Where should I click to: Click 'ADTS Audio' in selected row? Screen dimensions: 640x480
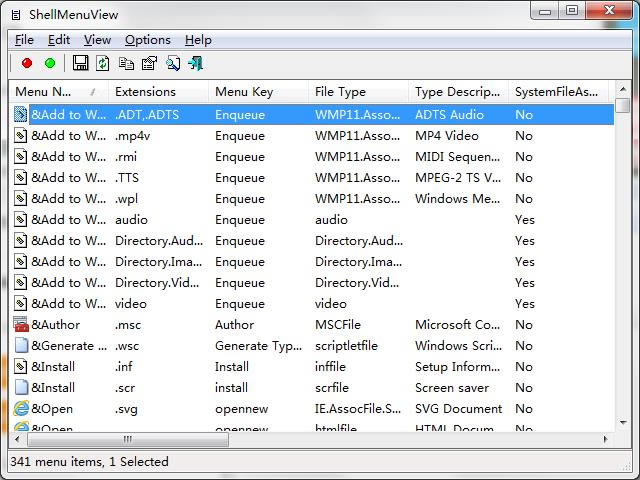coord(449,115)
